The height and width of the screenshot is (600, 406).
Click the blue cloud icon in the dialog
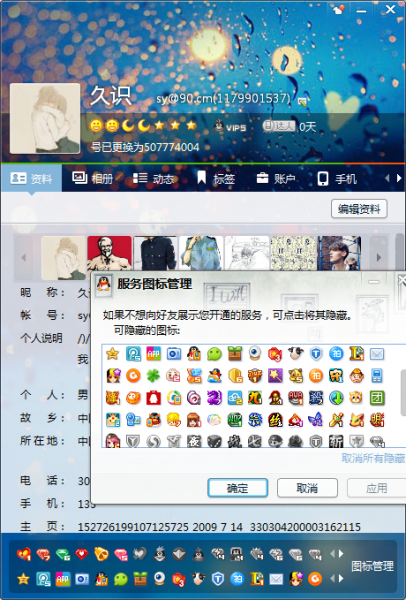pos(235,398)
